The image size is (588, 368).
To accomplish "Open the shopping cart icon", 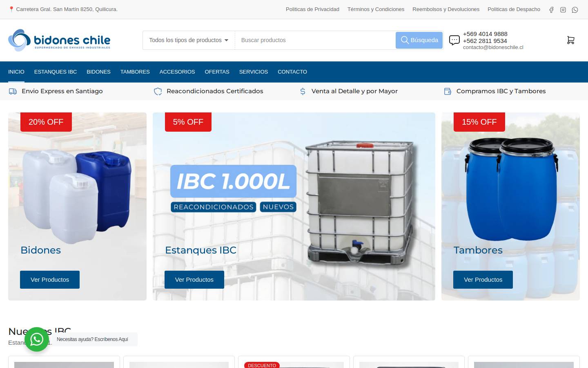I will tap(571, 40).
